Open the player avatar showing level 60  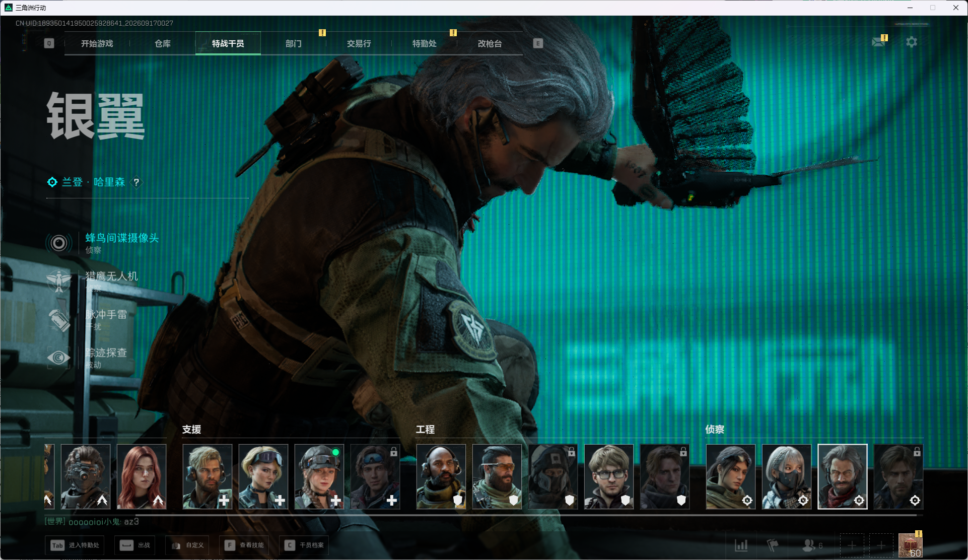[x=911, y=545]
